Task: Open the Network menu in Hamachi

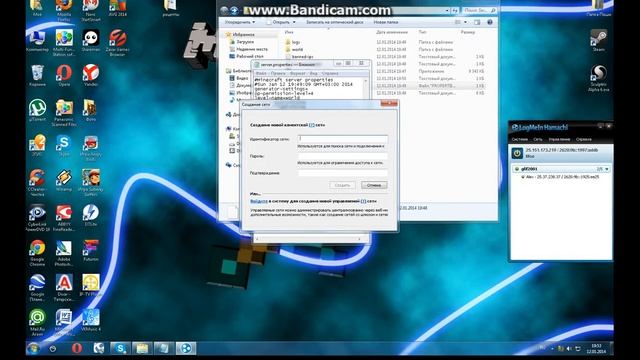Action: 538,140
